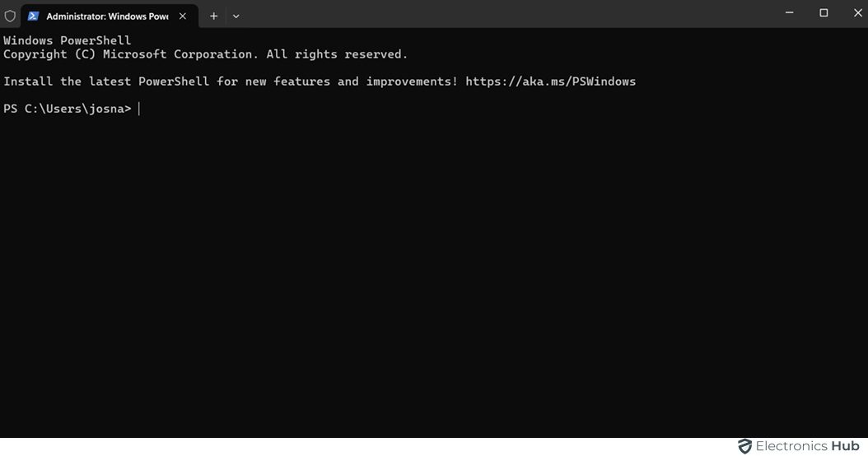Close the Windows Terminal window
868x456 pixels.
tap(855, 13)
